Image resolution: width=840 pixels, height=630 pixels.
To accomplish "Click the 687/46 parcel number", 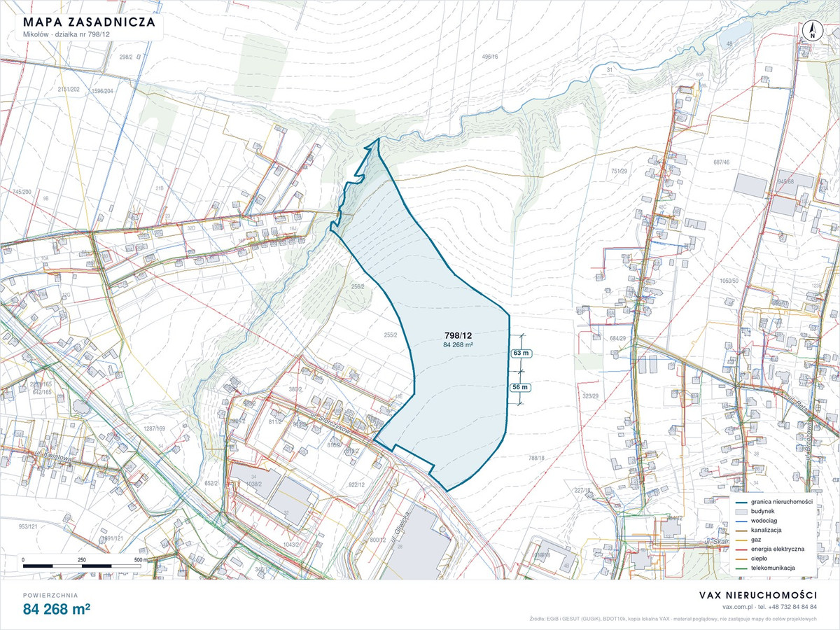I will pyautogui.click(x=722, y=162).
